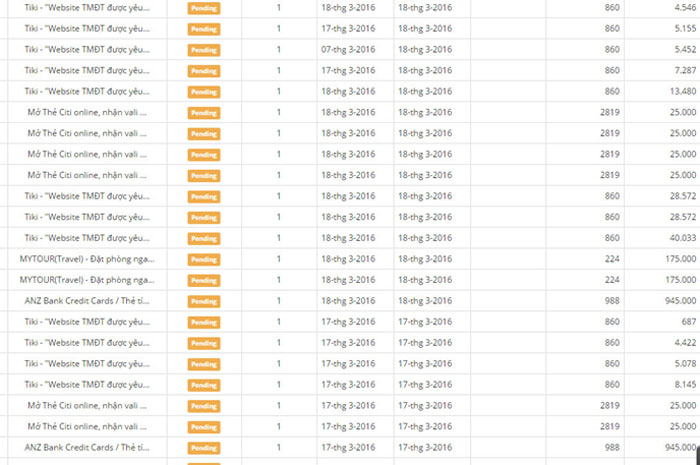Open the Tiki campaign with amount 13.480
The width and height of the screenshot is (700, 465).
click(x=95, y=91)
